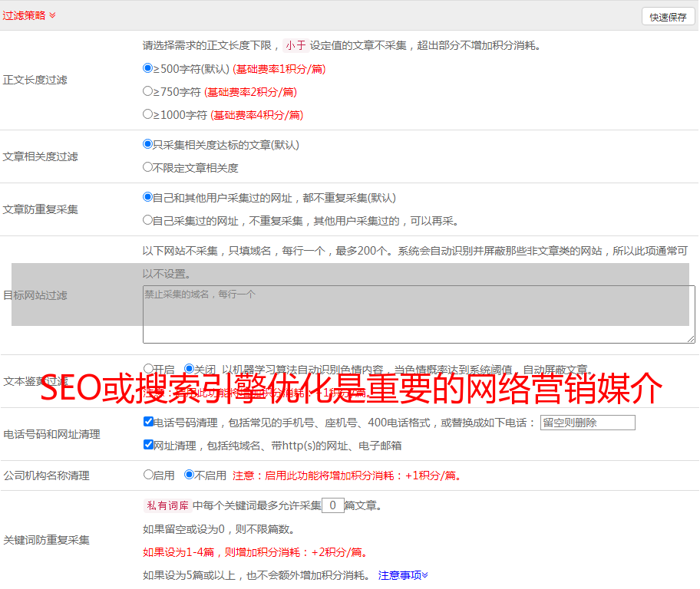Image resolution: width=700 pixels, height=589 pixels.
Task: Choose the ≥1000字符 length filter
Action: click(x=148, y=114)
